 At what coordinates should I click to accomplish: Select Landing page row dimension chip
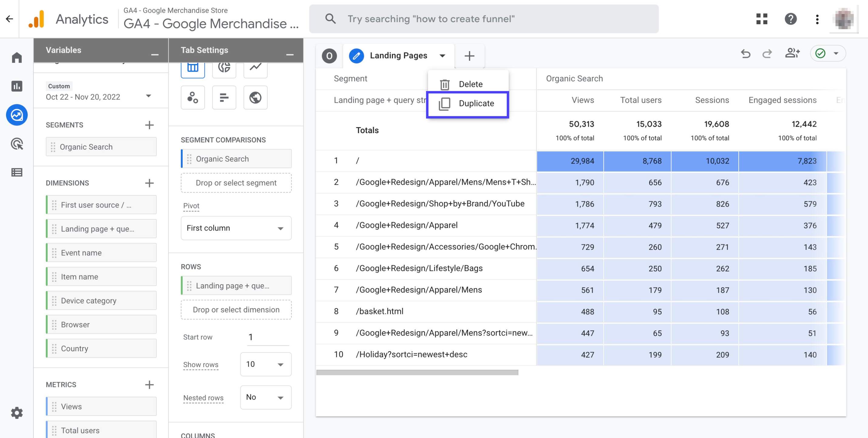pyautogui.click(x=236, y=285)
